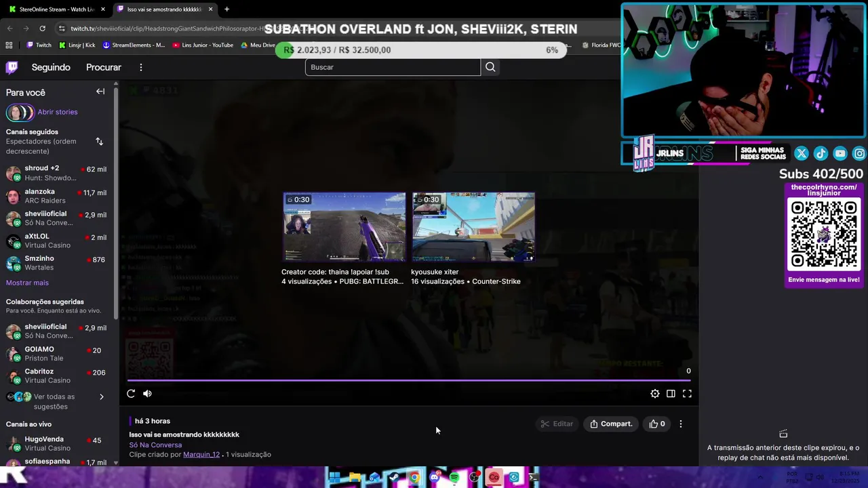The height and width of the screenshot is (488, 868).
Task: Open the three-dot menu beside Procurar
Action: 141,67
